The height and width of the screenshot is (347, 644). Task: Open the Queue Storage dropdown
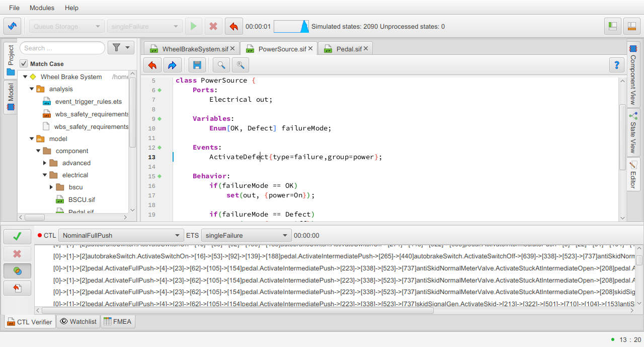(x=66, y=26)
